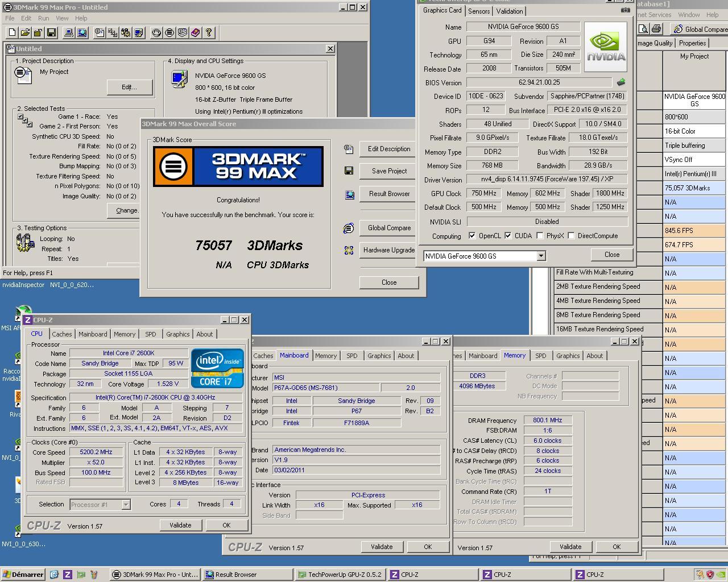The height and width of the screenshot is (582, 728).
Task: Click Result Browser taskbar button
Action: [x=247, y=575]
